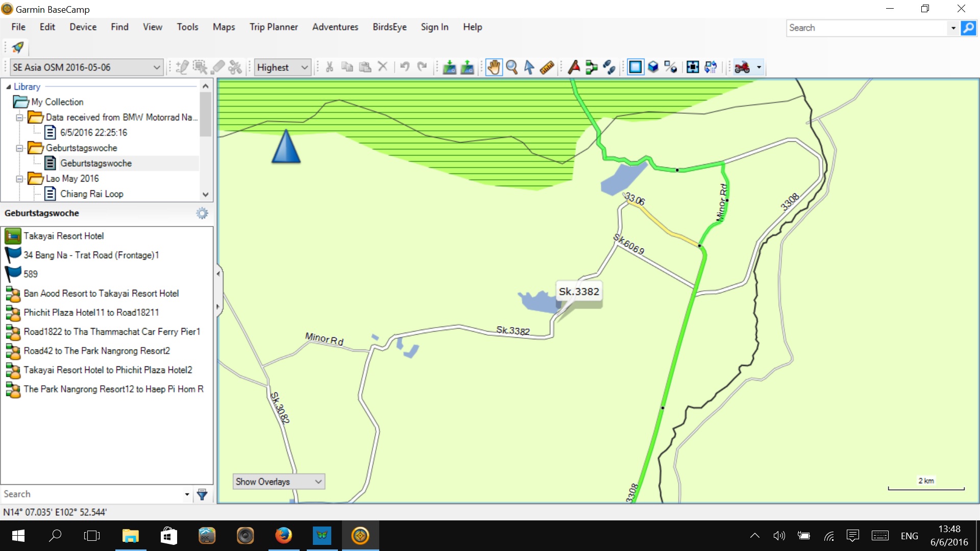Select the new track footprints tool
Screen dimensions: 980x551
[609, 67]
